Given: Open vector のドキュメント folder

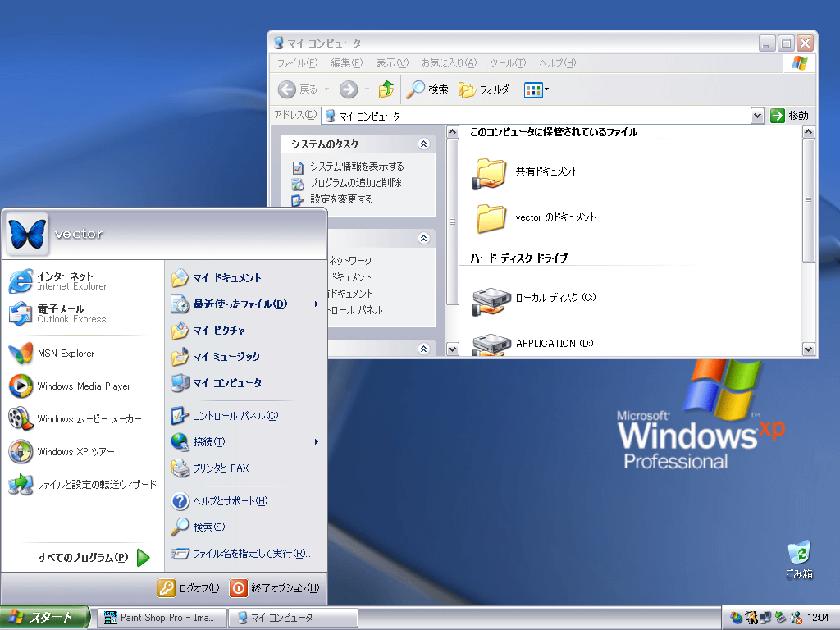Looking at the screenshot, I should point(534,217).
